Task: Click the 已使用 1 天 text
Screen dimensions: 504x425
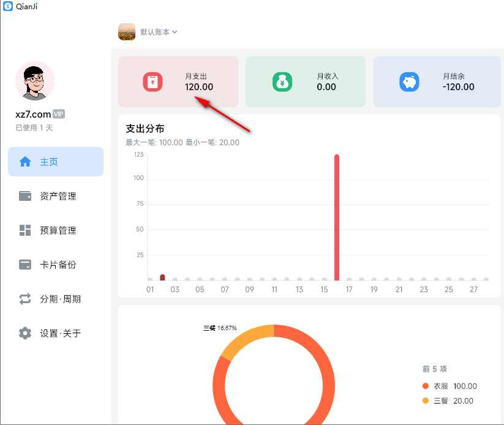Action: click(34, 127)
